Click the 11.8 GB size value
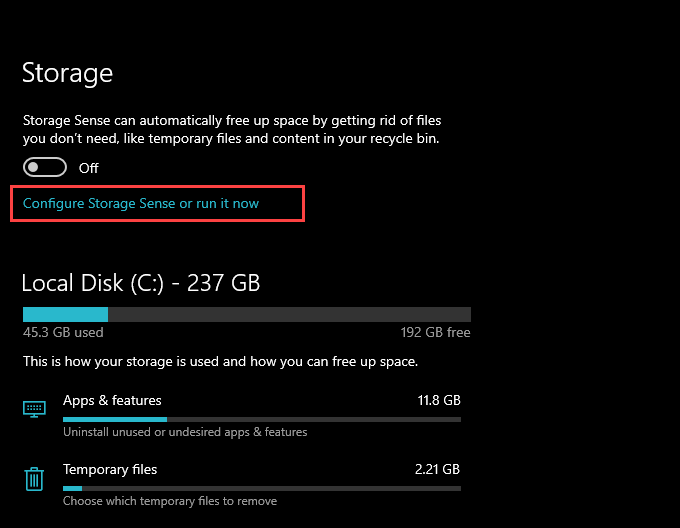 439,400
